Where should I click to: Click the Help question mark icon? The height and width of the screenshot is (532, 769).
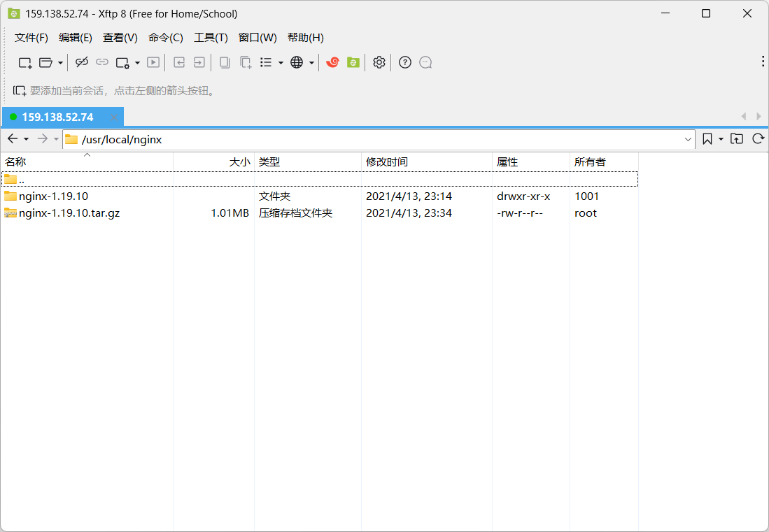[405, 62]
